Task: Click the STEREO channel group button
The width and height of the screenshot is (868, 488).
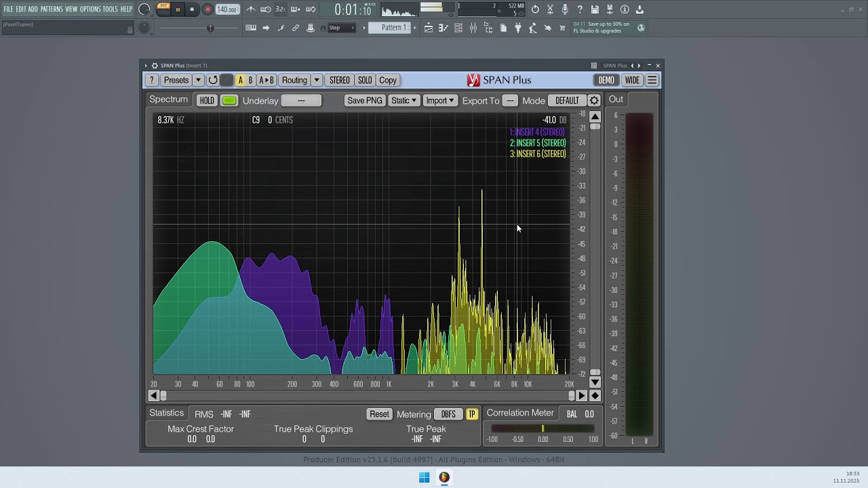Action: pyautogui.click(x=340, y=80)
